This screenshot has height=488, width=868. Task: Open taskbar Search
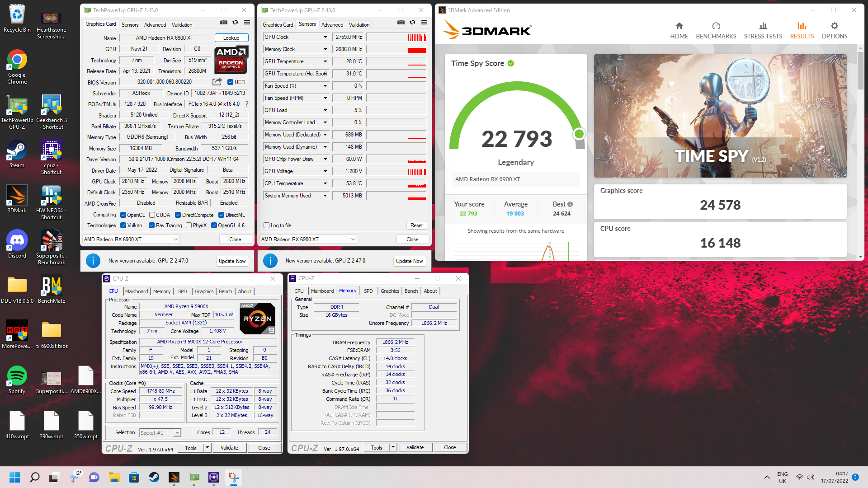pyautogui.click(x=34, y=477)
